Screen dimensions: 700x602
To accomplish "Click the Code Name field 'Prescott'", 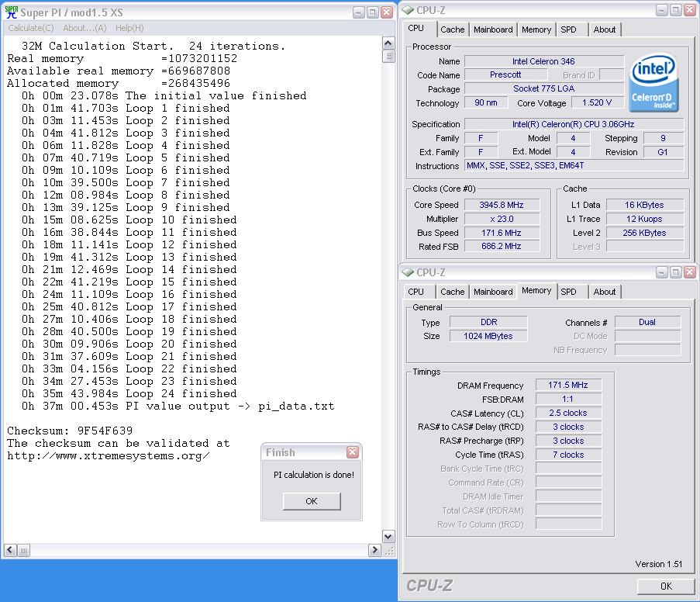I will coord(505,74).
